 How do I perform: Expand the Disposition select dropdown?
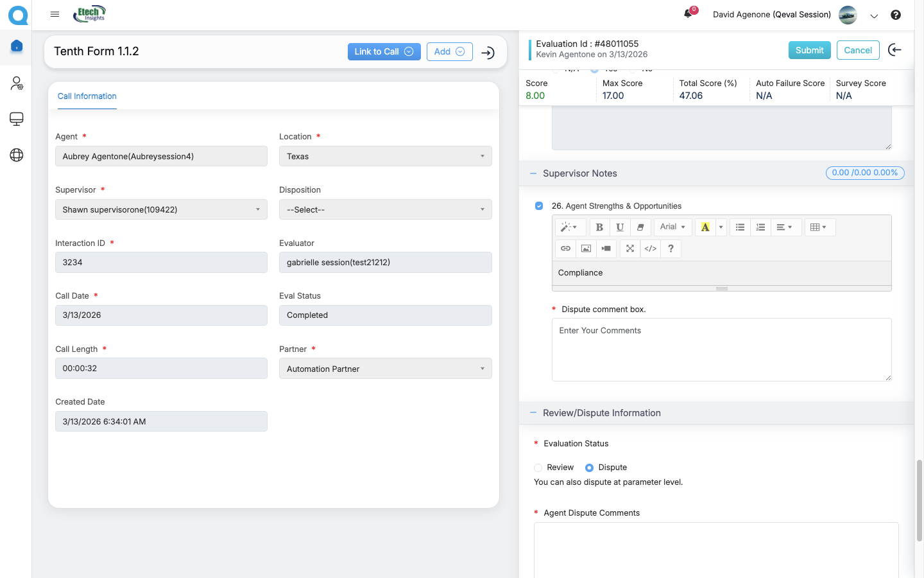point(385,209)
